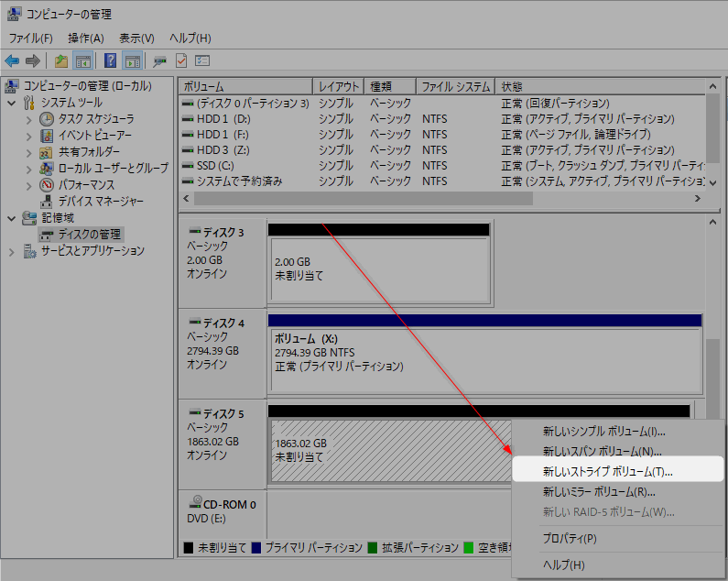Screen dimensions: 728x581
Task: Click the blue Primary Partition legend swatch
Action: click(x=255, y=547)
